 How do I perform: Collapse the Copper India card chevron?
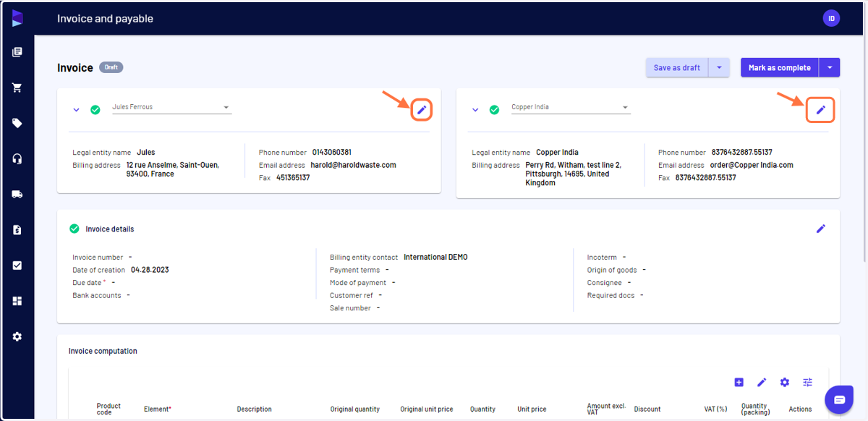pos(475,110)
